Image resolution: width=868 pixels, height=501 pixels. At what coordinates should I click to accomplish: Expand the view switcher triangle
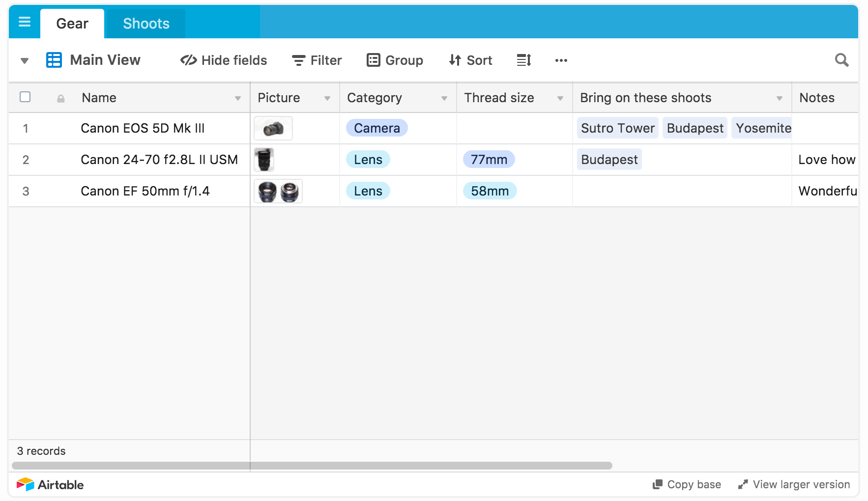pos(25,61)
